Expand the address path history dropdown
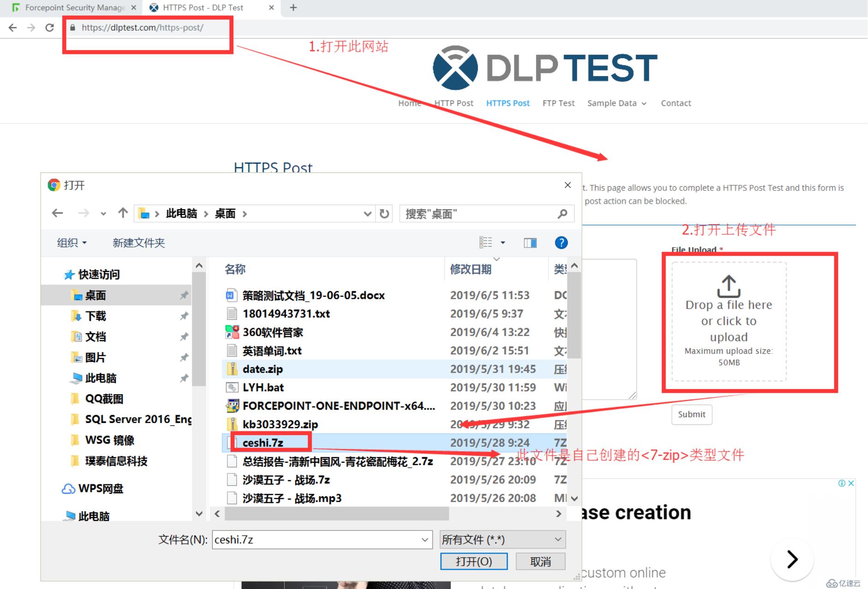 point(368,214)
